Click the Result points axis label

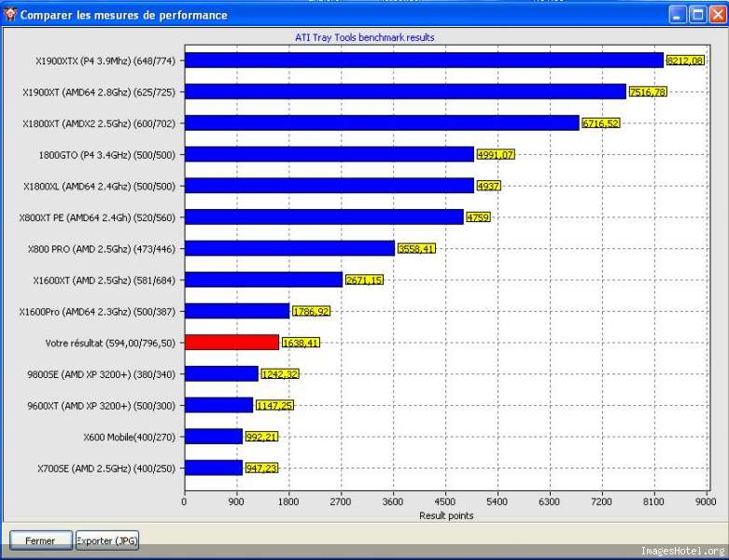coord(445,515)
